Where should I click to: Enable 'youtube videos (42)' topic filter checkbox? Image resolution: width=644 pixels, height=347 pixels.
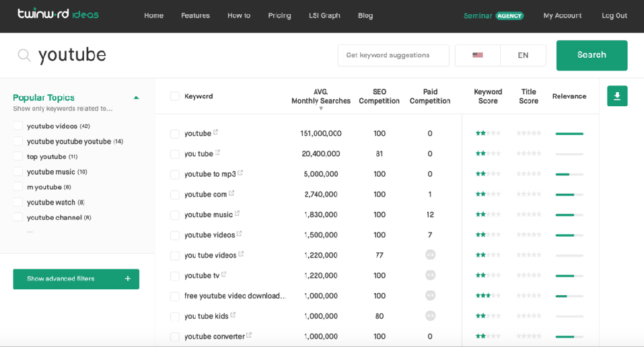pos(17,126)
